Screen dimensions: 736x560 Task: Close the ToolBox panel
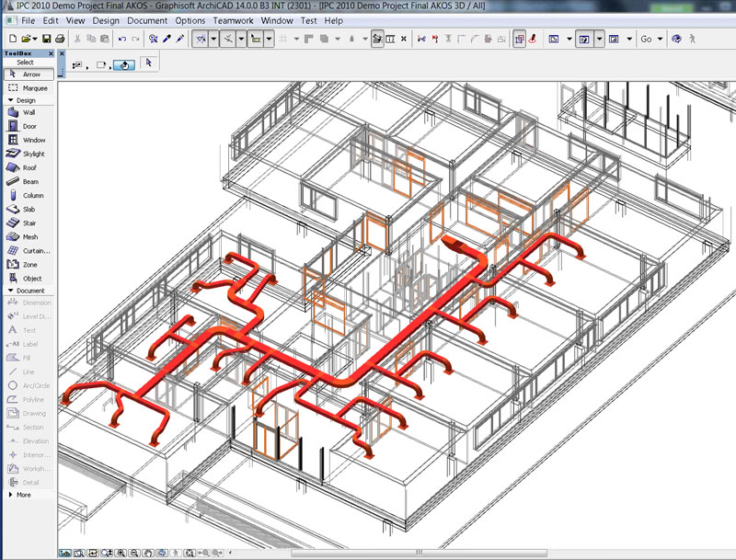click(x=51, y=53)
